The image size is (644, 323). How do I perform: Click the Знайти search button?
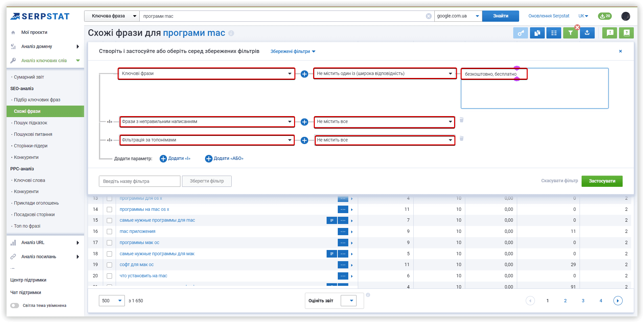pos(500,16)
